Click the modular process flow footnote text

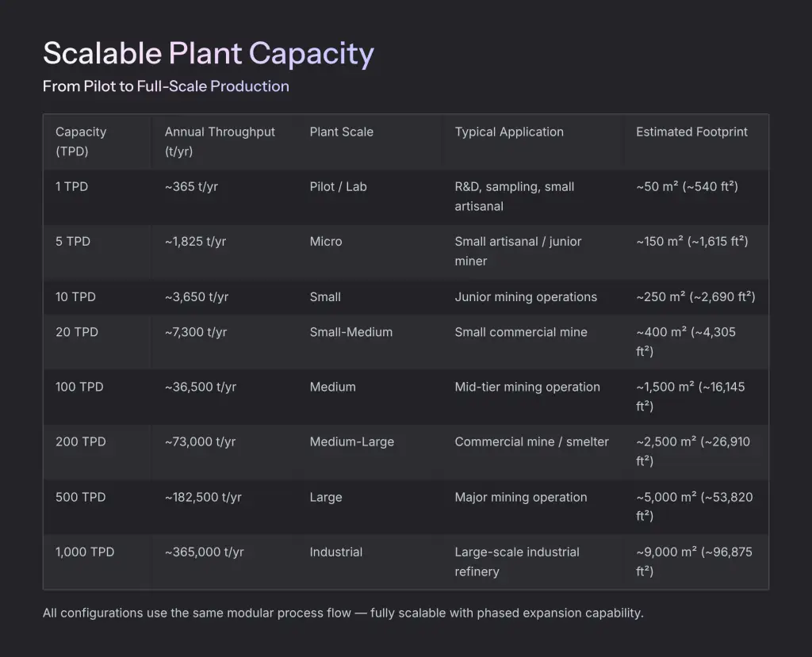click(343, 613)
